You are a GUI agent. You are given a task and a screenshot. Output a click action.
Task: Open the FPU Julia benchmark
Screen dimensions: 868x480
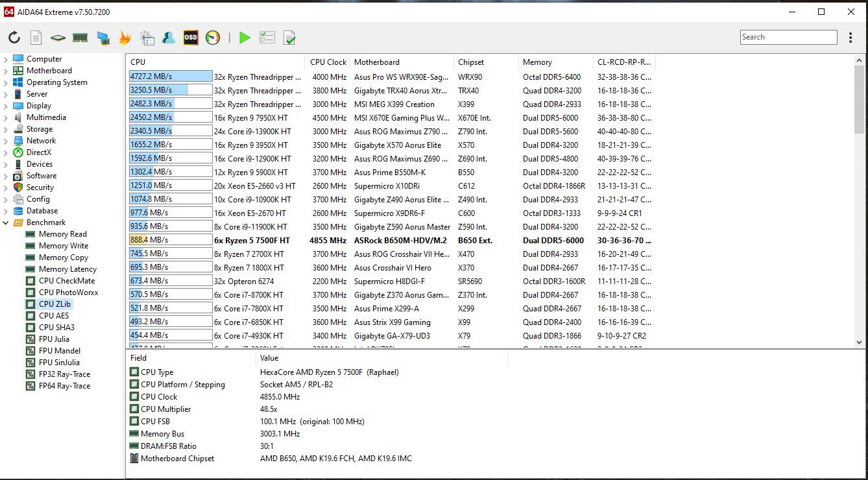[54, 339]
